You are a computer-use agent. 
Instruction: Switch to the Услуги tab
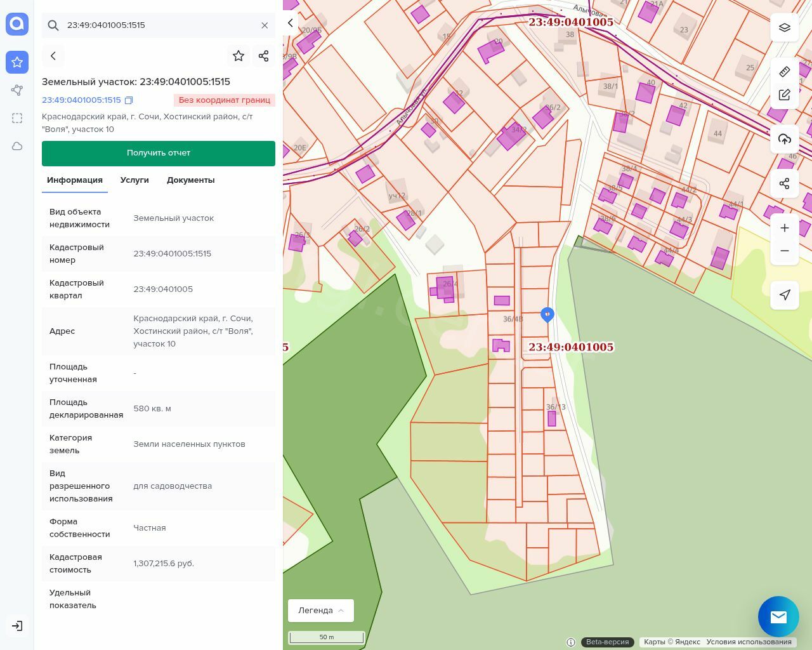[x=134, y=180]
